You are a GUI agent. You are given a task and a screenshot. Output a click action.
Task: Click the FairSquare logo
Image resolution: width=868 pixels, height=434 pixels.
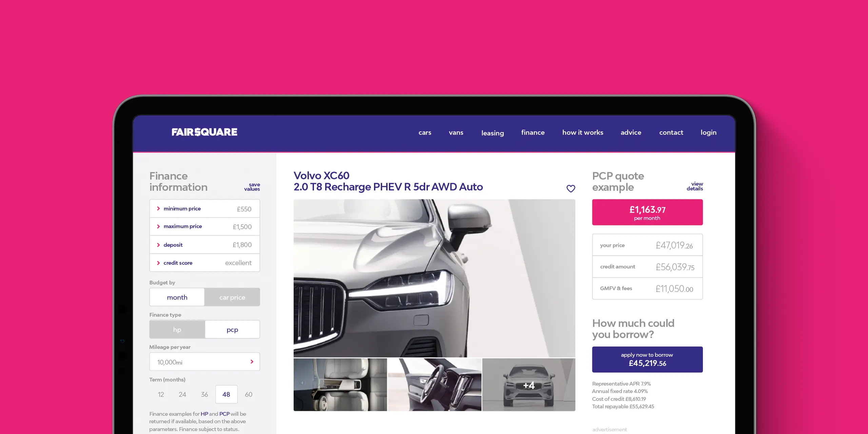[x=204, y=132]
